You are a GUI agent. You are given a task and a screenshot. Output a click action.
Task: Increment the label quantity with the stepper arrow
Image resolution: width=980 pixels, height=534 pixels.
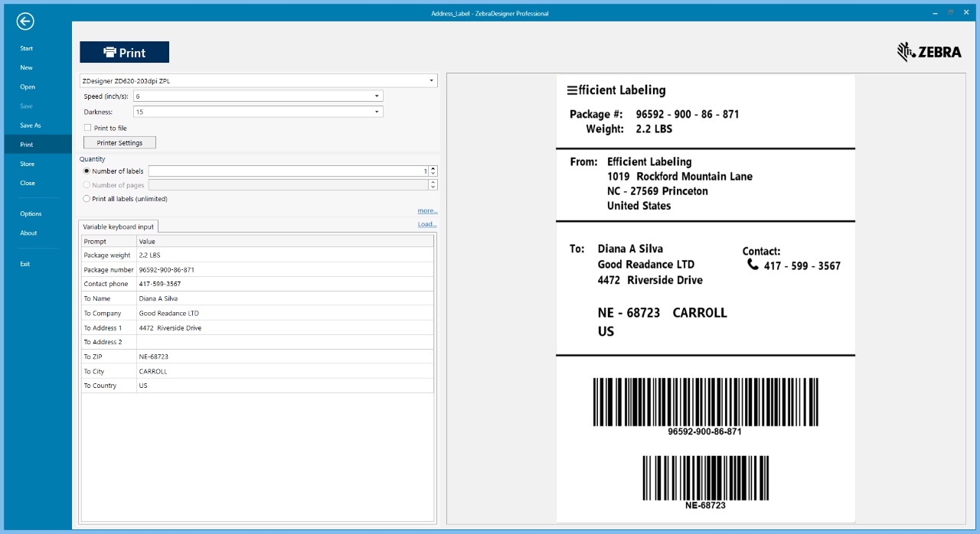pyautogui.click(x=431, y=168)
